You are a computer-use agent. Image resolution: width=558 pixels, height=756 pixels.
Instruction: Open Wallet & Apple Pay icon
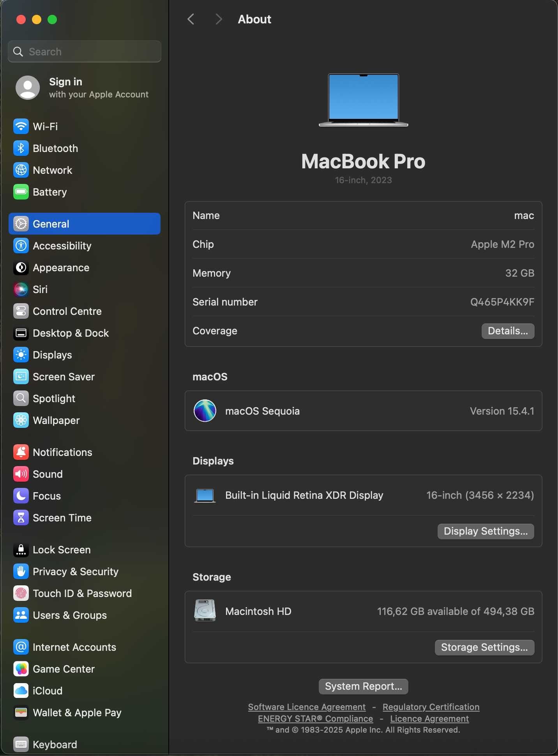(21, 712)
